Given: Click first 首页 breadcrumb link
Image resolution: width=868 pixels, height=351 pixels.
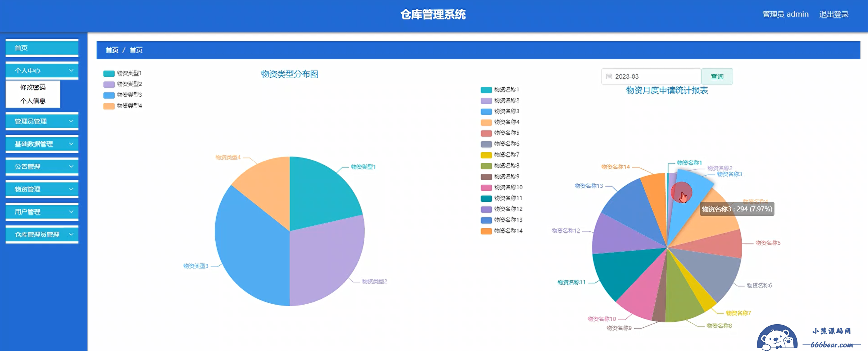Looking at the screenshot, I should click(112, 50).
